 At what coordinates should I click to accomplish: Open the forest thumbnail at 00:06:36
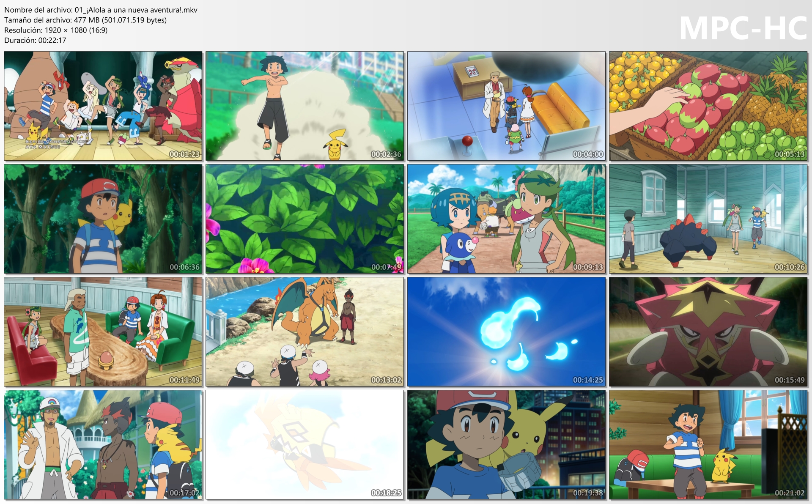pos(103,219)
